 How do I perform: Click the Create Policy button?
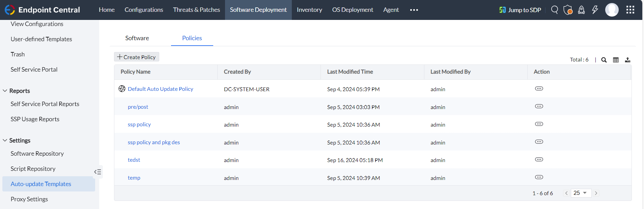click(136, 57)
